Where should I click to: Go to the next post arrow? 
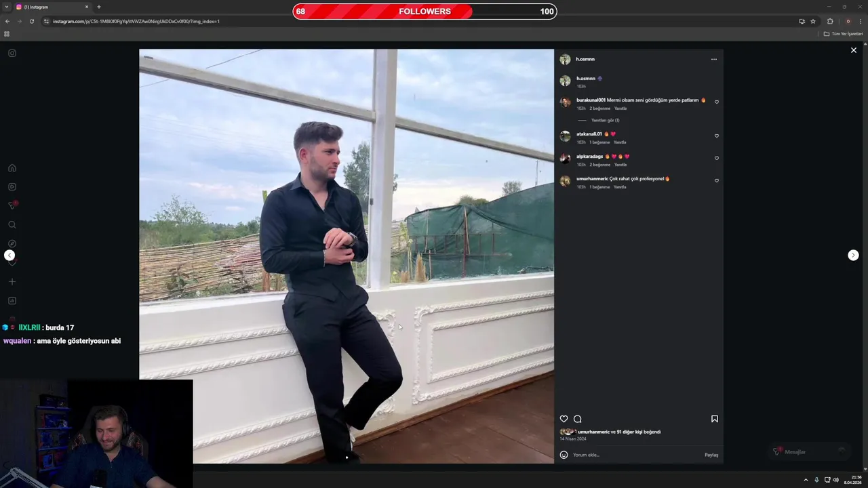tap(853, 255)
